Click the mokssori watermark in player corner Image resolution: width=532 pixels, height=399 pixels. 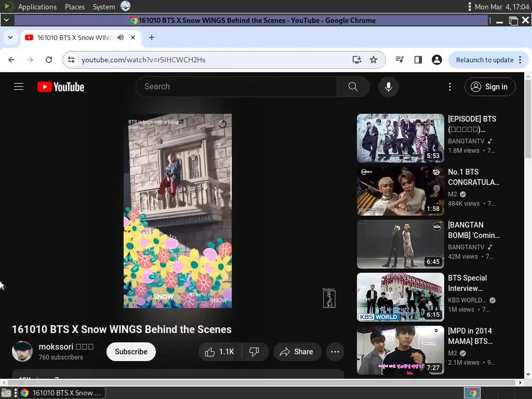pos(329,298)
